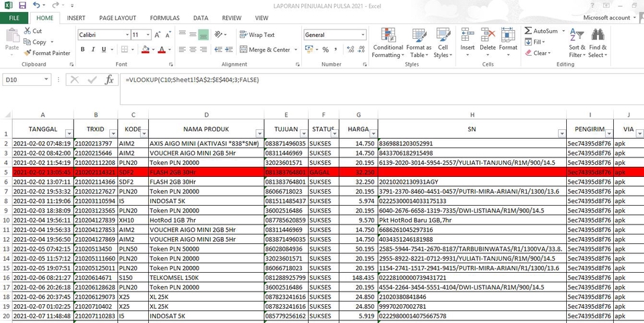
Task: Switch to the INSERT tab
Action: pos(76,18)
